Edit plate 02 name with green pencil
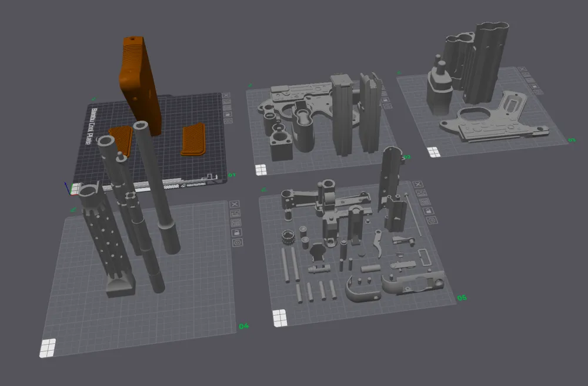The image size is (588, 386). point(250,86)
